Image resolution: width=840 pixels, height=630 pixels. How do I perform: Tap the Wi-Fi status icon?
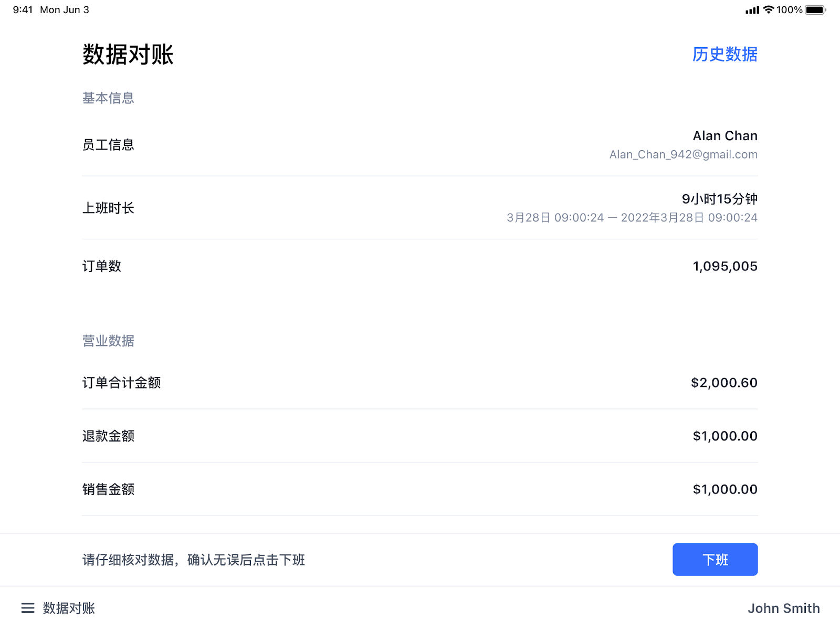coord(769,9)
